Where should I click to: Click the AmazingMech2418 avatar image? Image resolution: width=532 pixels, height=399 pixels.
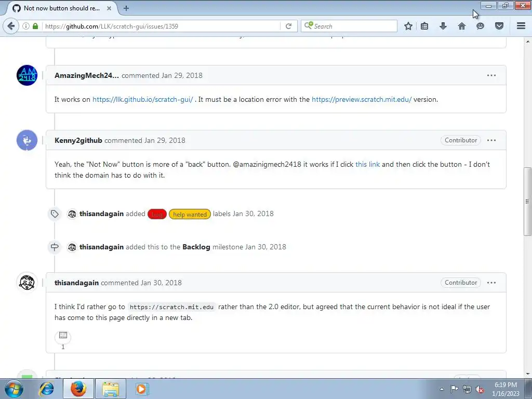click(x=27, y=75)
